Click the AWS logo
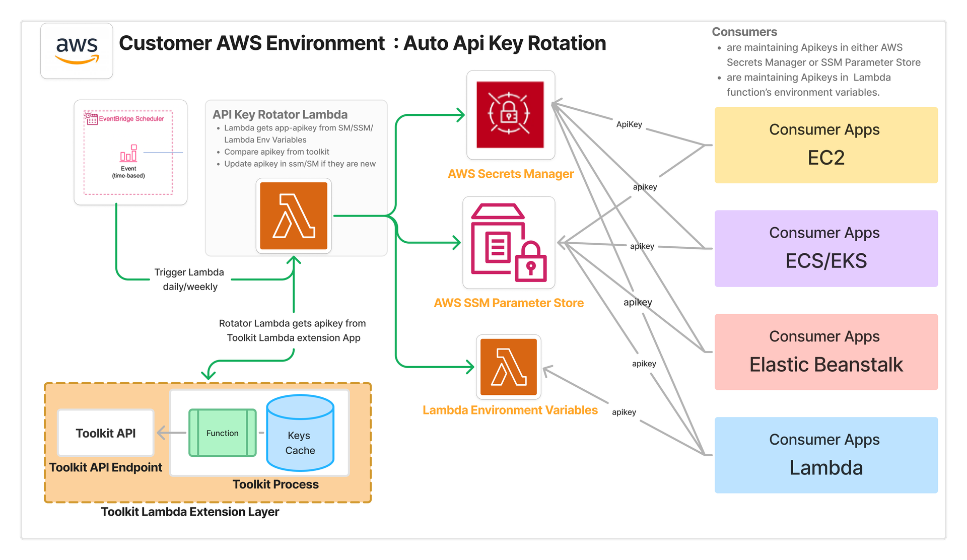The height and width of the screenshot is (560, 967). (77, 50)
